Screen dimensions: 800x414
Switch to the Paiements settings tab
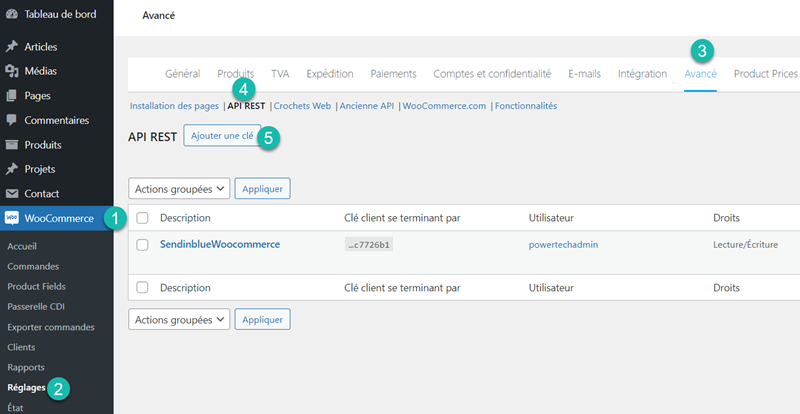click(x=393, y=74)
